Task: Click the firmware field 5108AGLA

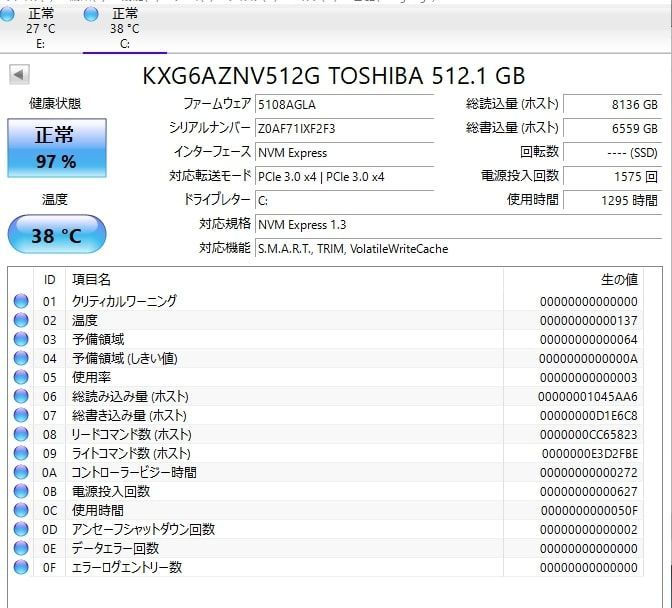Action: 345,105
